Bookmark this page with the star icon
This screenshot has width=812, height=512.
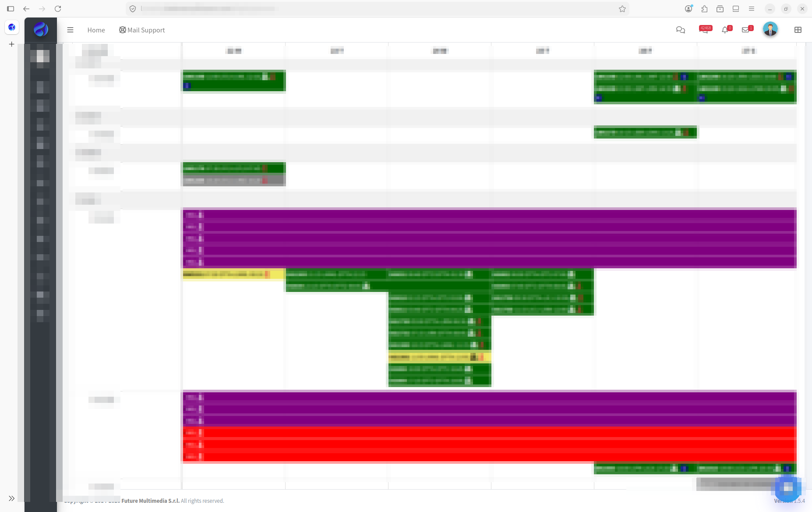coord(622,9)
